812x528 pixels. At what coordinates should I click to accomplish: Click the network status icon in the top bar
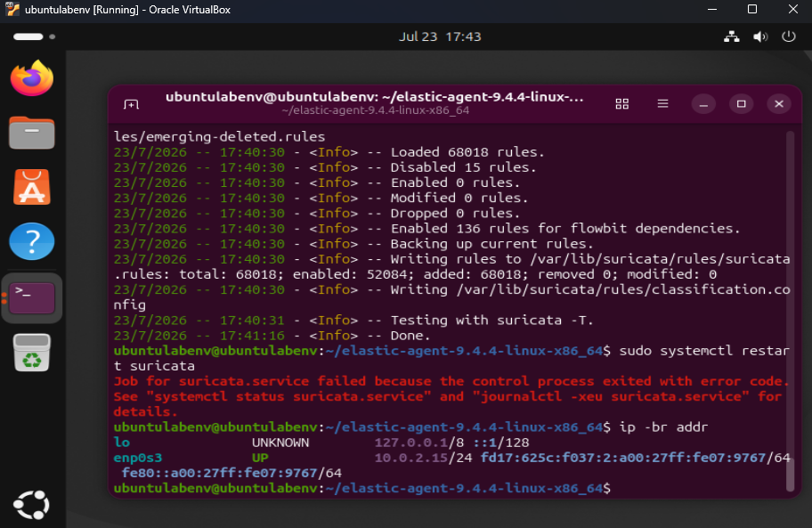pos(731,37)
